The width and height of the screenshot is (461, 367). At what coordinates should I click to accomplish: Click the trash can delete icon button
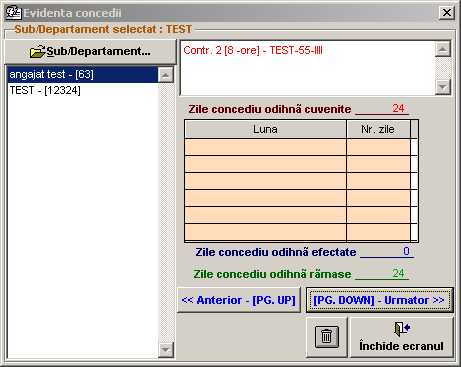[326, 336]
